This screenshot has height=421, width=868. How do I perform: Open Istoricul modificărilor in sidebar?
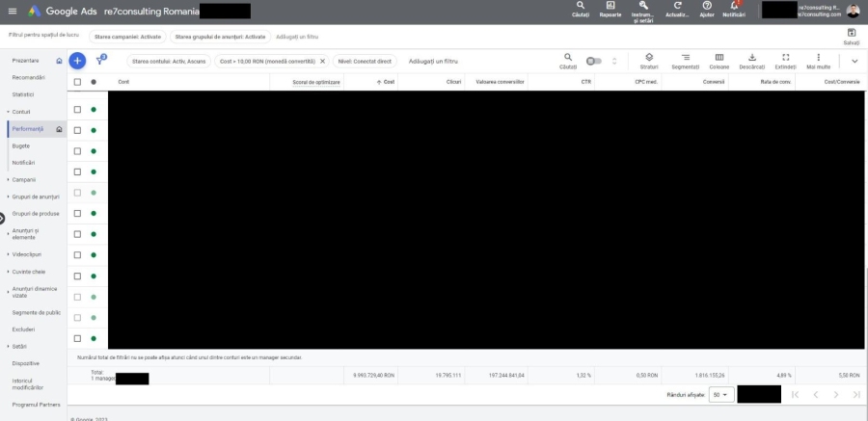pos(28,384)
